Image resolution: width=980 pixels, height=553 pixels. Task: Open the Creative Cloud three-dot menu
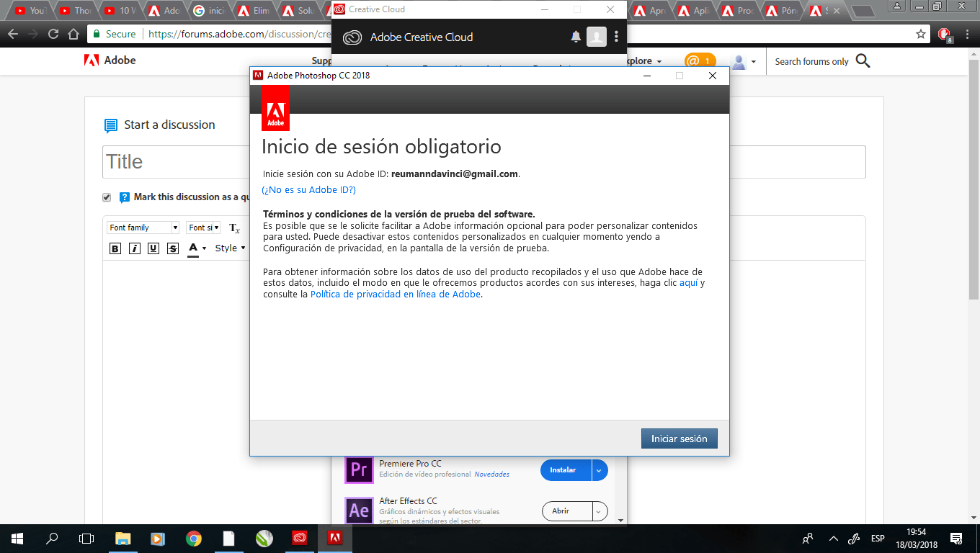coord(616,37)
